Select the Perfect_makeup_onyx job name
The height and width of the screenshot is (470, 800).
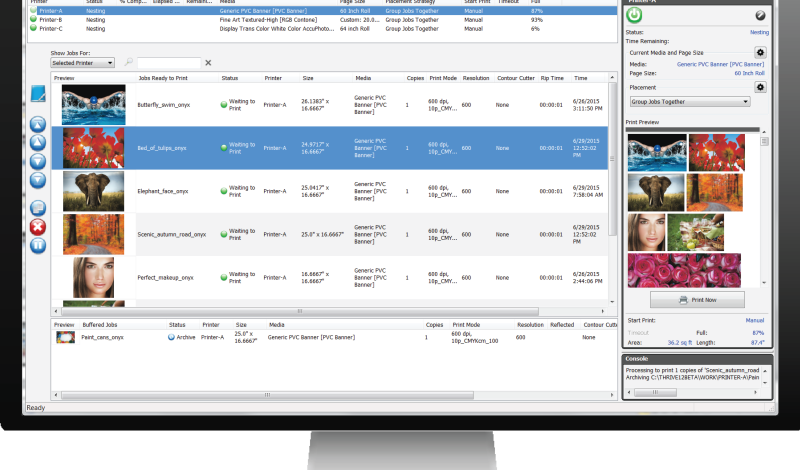pyautogui.click(x=166, y=278)
